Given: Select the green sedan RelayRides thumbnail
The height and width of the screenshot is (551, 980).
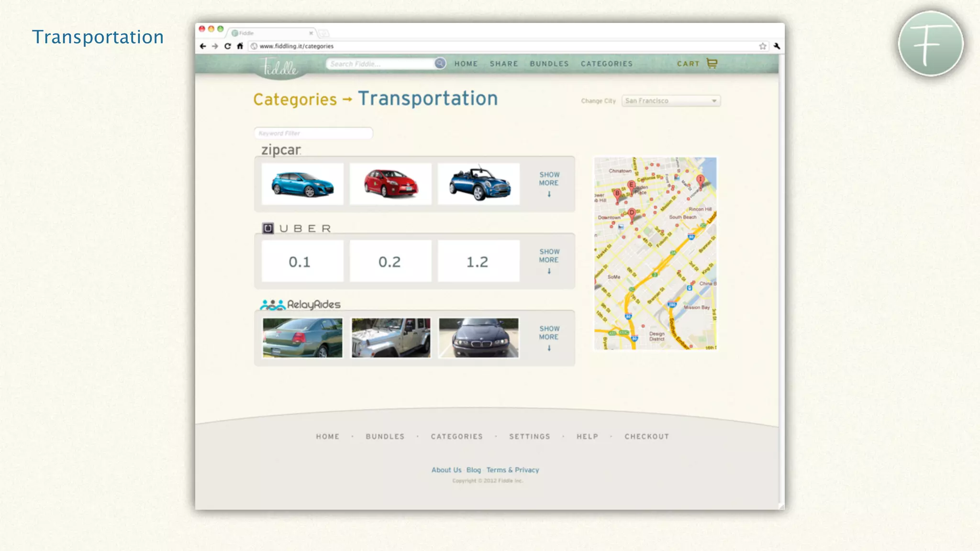Looking at the screenshot, I should pyautogui.click(x=302, y=338).
